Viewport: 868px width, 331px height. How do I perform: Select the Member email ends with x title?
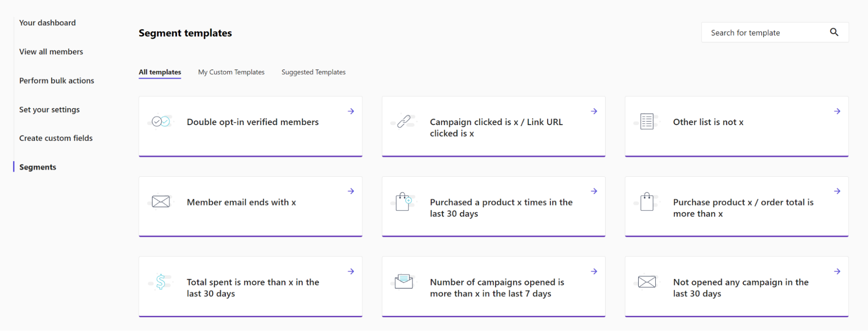[241, 202]
